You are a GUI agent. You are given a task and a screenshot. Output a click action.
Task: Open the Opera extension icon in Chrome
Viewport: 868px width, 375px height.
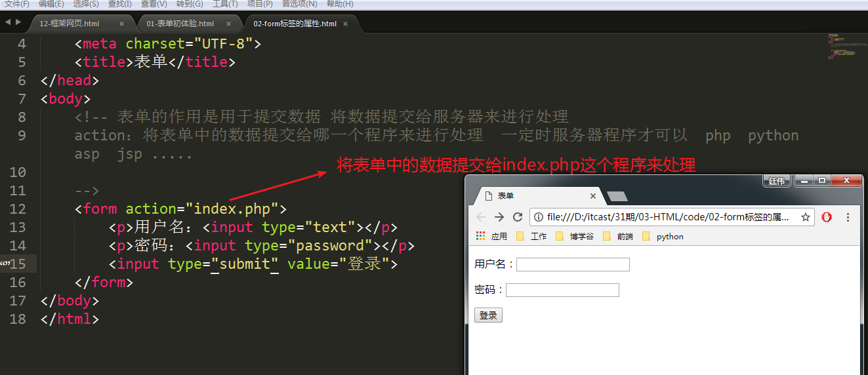(x=827, y=217)
